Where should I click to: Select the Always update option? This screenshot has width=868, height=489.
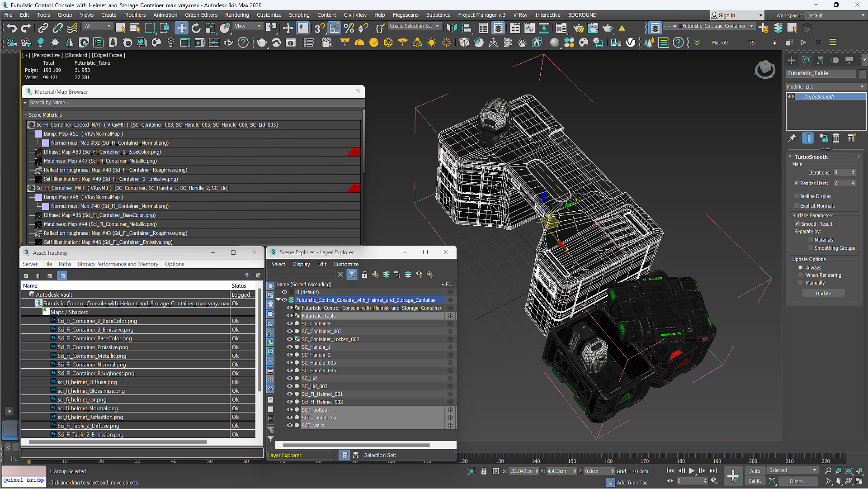[x=801, y=268]
